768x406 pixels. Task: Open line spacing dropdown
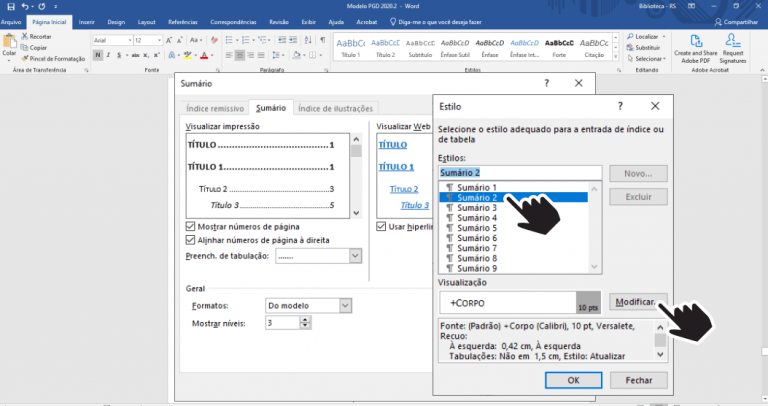click(278, 55)
